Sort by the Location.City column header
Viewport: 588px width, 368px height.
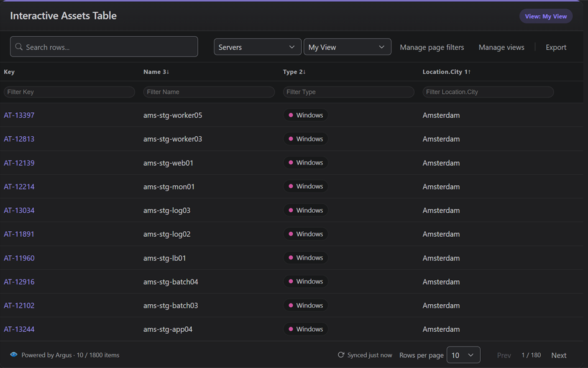(x=447, y=72)
